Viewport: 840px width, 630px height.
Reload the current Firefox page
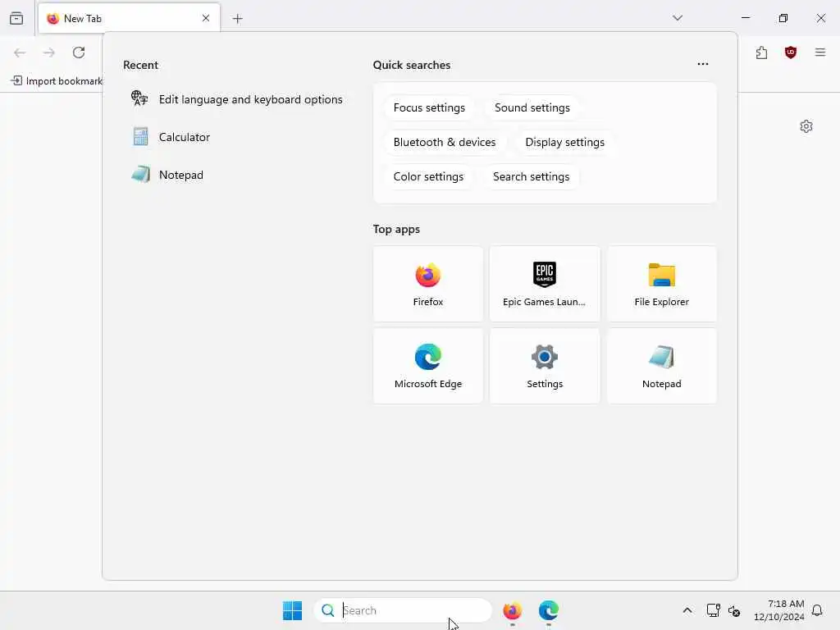tap(79, 52)
